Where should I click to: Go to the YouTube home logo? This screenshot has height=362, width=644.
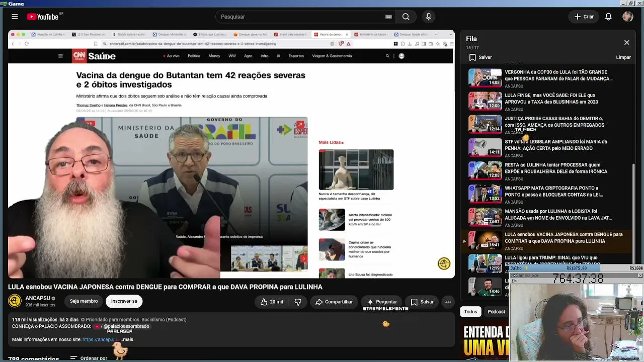tap(43, 17)
